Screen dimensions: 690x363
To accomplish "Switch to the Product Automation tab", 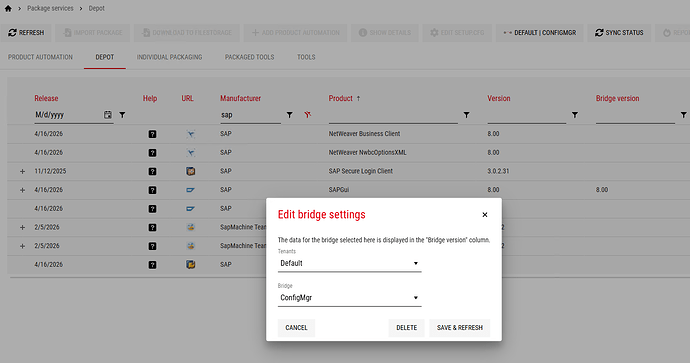I will point(40,57).
